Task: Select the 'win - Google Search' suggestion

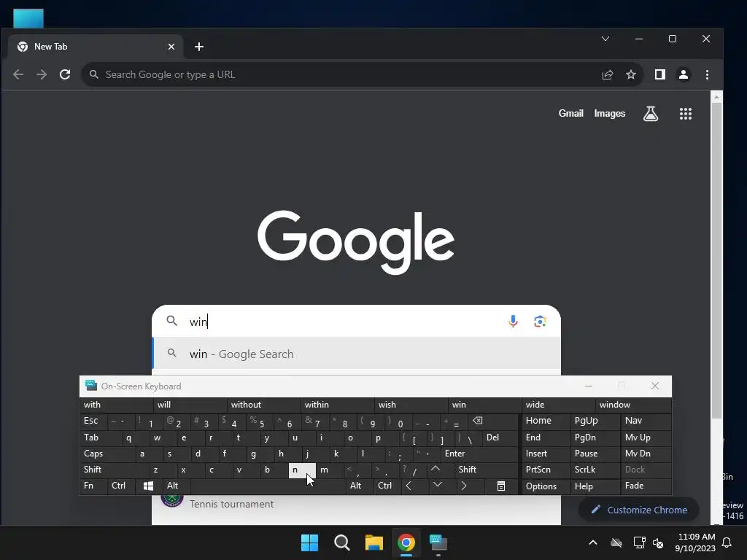Action: [x=356, y=354]
